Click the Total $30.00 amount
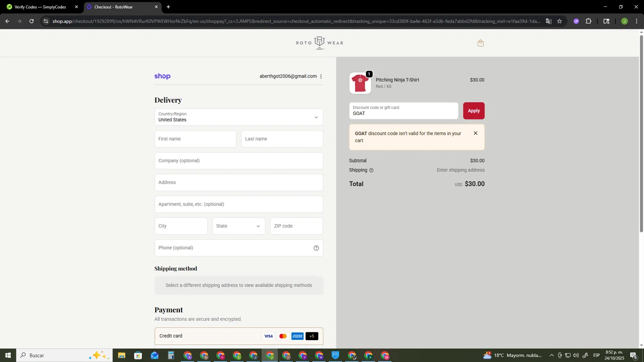 pyautogui.click(x=475, y=184)
